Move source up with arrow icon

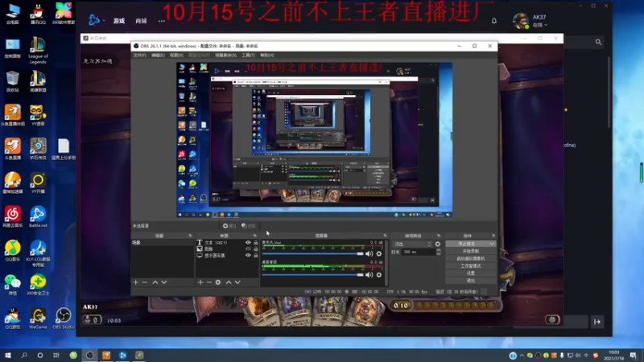tap(229, 282)
